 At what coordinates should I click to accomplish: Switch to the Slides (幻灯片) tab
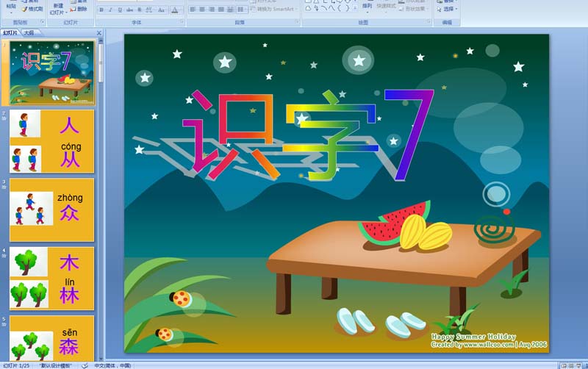(10, 33)
